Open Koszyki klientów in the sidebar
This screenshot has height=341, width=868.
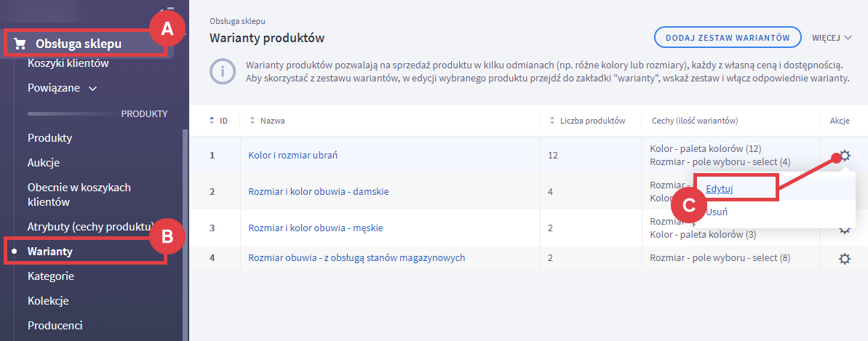click(68, 63)
